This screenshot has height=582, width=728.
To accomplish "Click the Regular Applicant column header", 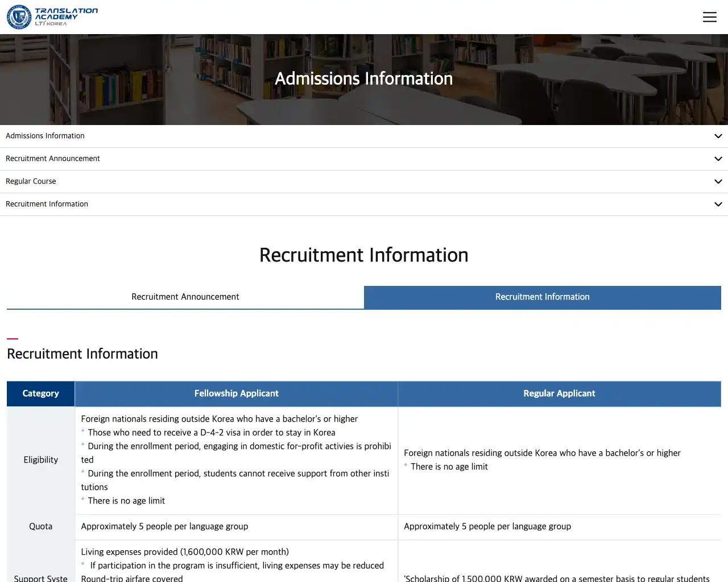I will pos(559,393).
